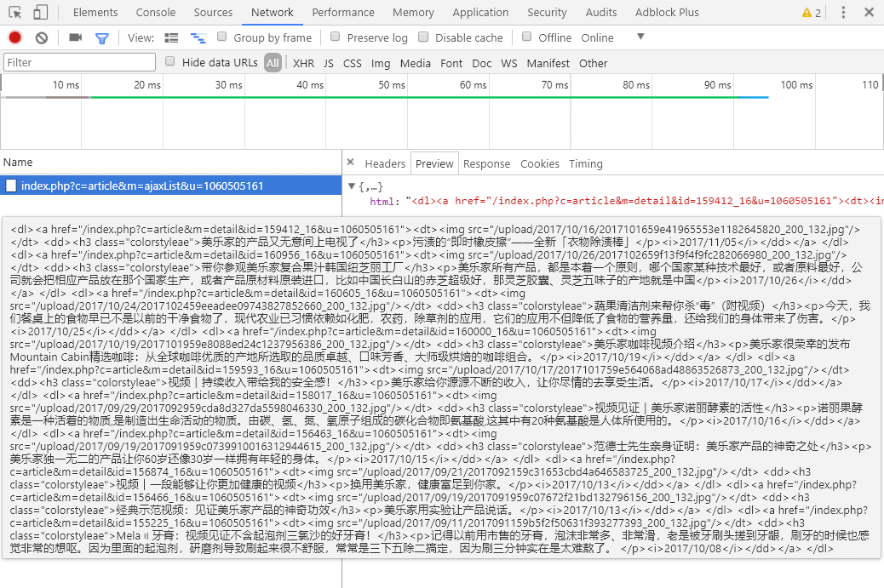The height and width of the screenshot is (588, 884).
Task: Open the Online throttling dropdown
Action: pos(613,37)
